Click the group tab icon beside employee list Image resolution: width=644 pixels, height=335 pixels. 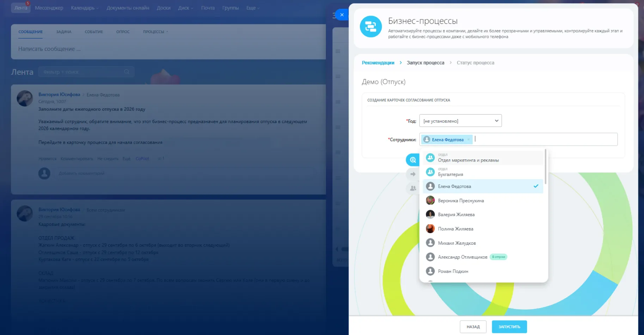[x=413, y=188]
